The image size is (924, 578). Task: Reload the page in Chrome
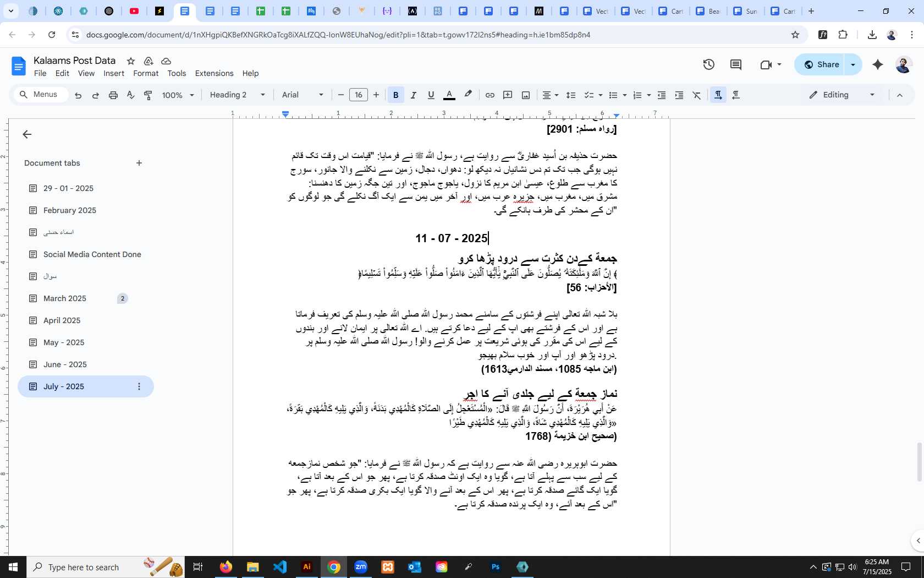pyautogui.click(x=52, y=35)
